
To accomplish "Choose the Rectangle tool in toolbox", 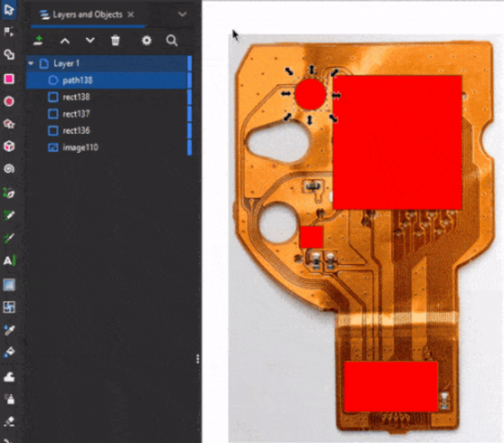I will (9, 79).
